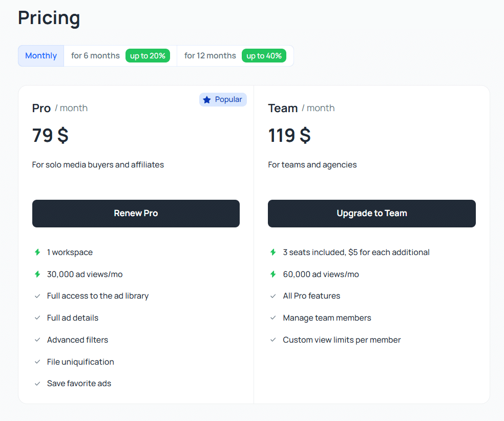Click the 'Advanced filters' feature text
Screen dimensions: 504x421
tap(77, 340)
